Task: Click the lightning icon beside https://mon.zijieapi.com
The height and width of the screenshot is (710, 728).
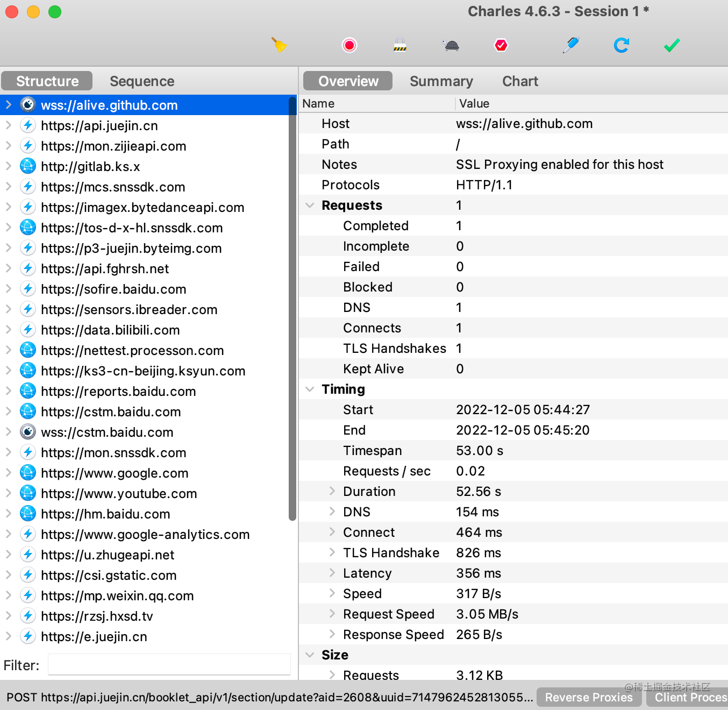Action: tap(28, 146)
